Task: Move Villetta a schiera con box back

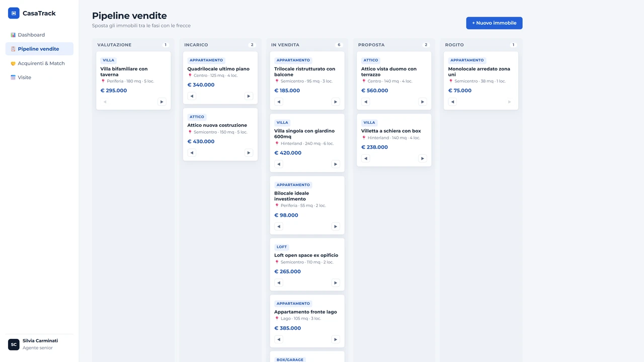Action: click(366, 158)
